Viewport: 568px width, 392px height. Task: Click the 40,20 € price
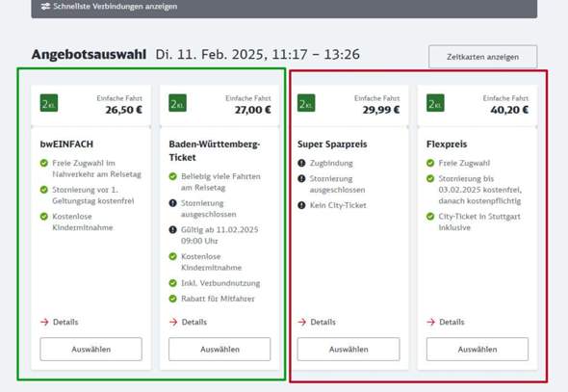(509, 110)
